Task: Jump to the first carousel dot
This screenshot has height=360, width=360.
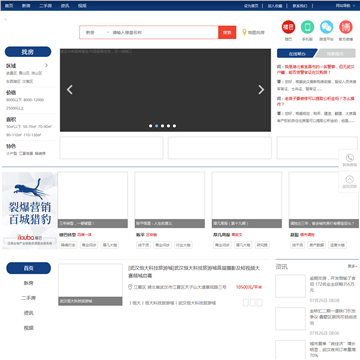Action: point(150,126)
